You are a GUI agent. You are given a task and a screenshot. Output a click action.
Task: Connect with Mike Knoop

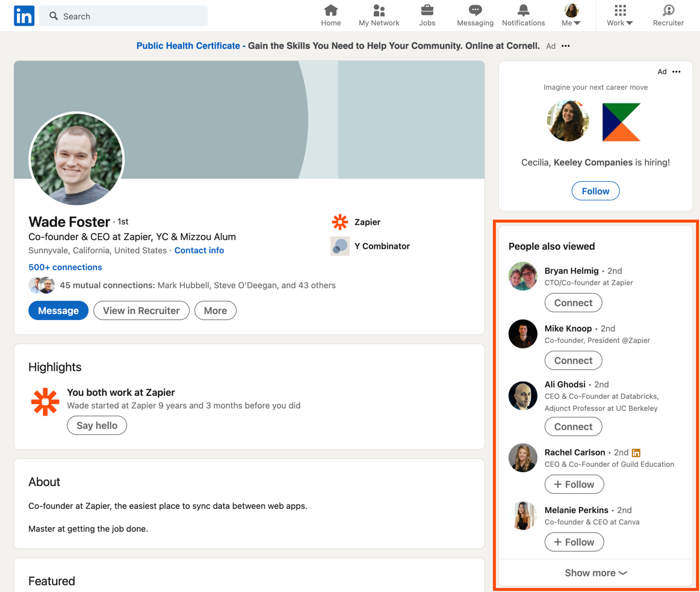[573, 360]
